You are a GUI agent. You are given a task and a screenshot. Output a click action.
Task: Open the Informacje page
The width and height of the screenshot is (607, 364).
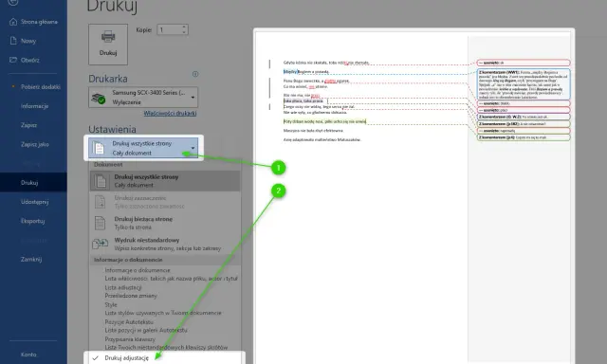coord(34,106)
